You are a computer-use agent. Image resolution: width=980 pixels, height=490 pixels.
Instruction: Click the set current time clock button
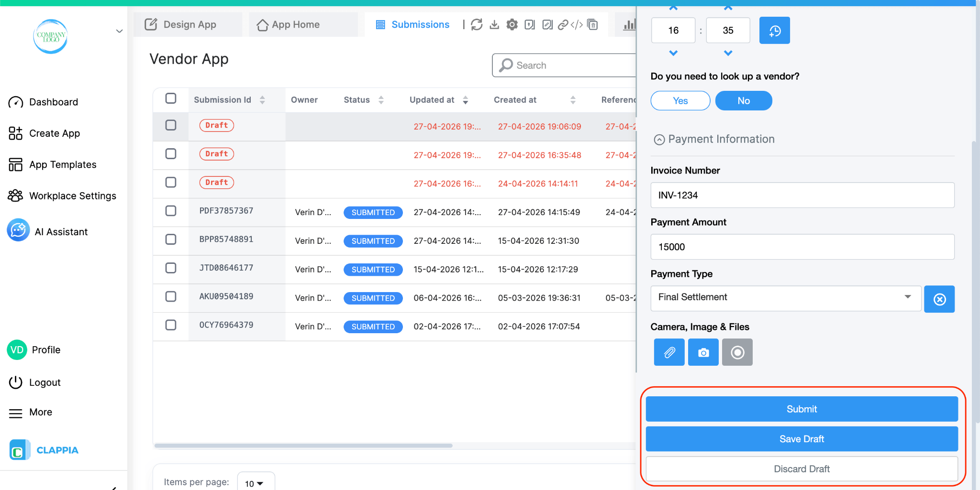click(x=774, y=31)
